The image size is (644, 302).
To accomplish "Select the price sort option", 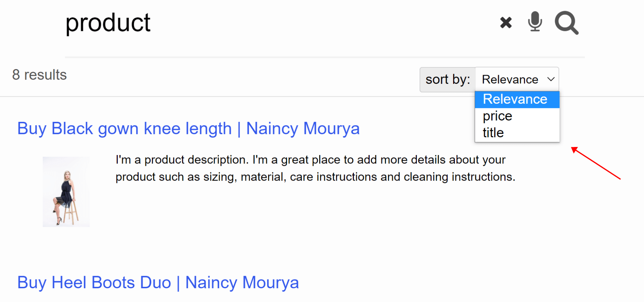I will (517, 116).
